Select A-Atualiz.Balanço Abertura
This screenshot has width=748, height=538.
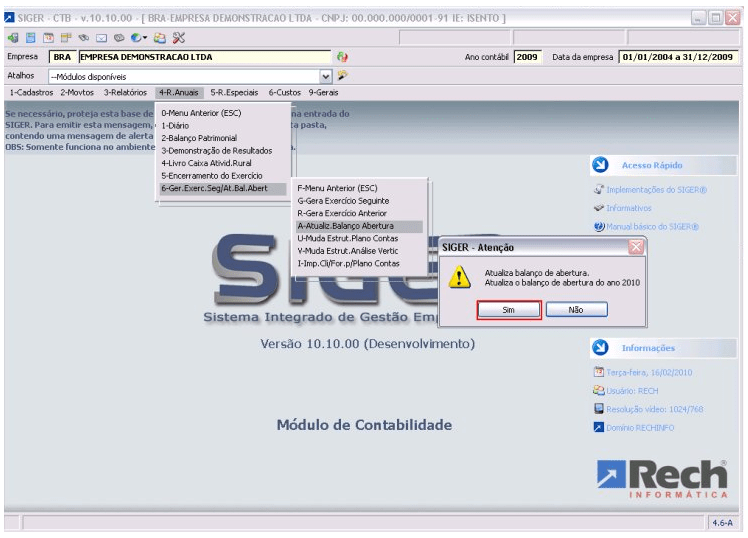pos(359,226)
